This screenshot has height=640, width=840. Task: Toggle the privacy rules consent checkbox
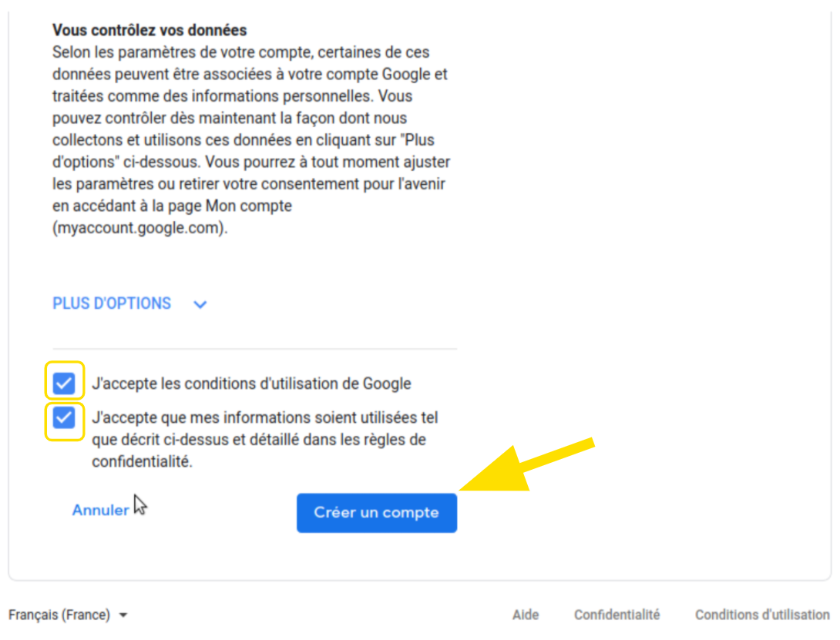(64, 417)
